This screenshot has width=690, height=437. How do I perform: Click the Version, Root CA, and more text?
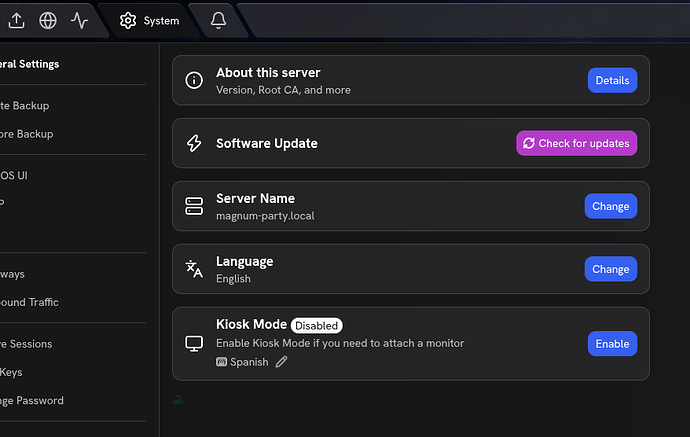[x=283, y=90]
